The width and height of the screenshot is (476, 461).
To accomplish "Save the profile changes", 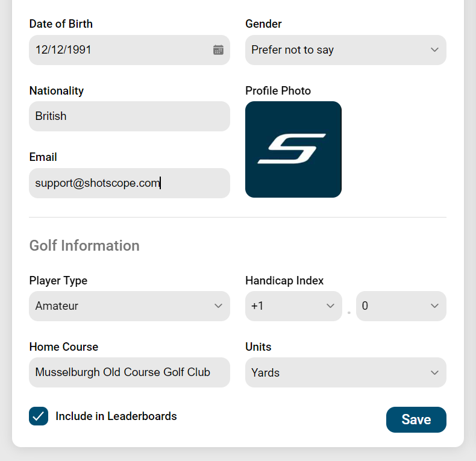I will [x=416, y=419].
